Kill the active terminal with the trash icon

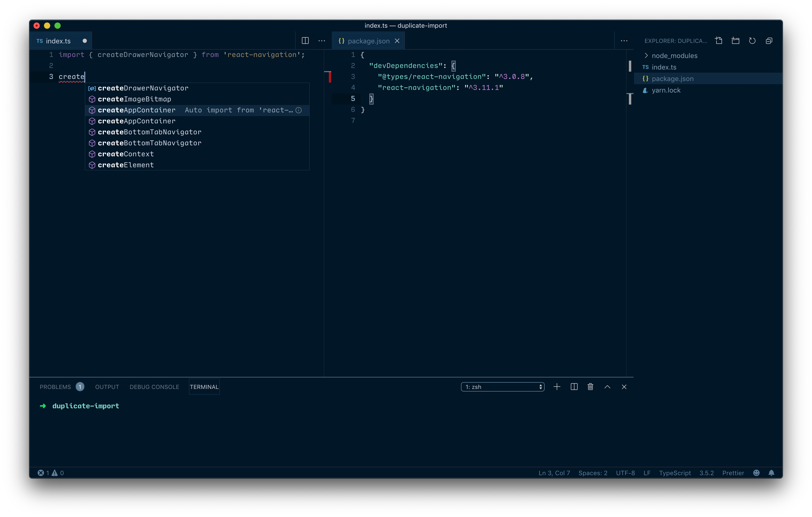pyautogui.click(x=590, y=387)
